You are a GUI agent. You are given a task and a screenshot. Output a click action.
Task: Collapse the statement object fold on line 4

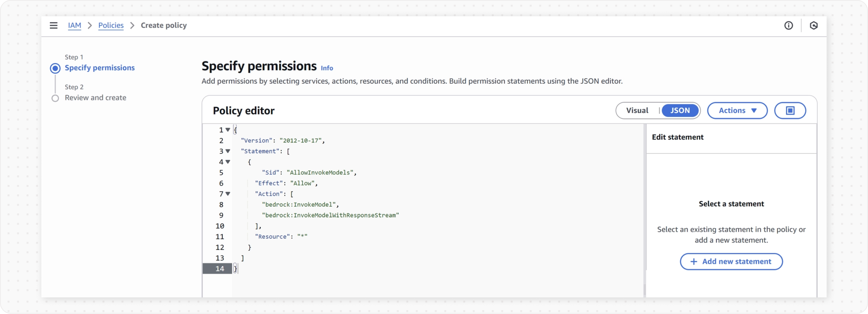click(x=228, y=162)
